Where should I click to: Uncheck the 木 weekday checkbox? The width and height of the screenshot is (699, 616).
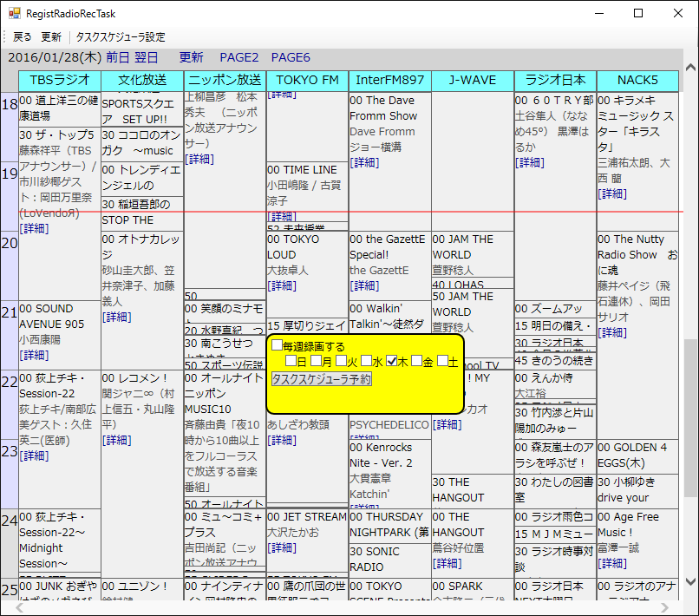tap(391, 360)
